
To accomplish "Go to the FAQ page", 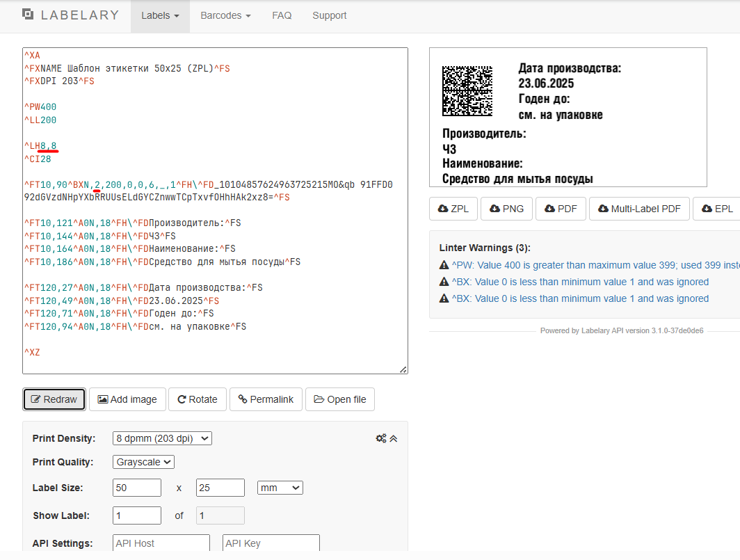I will pyautogui.click(x=282, y=15).
